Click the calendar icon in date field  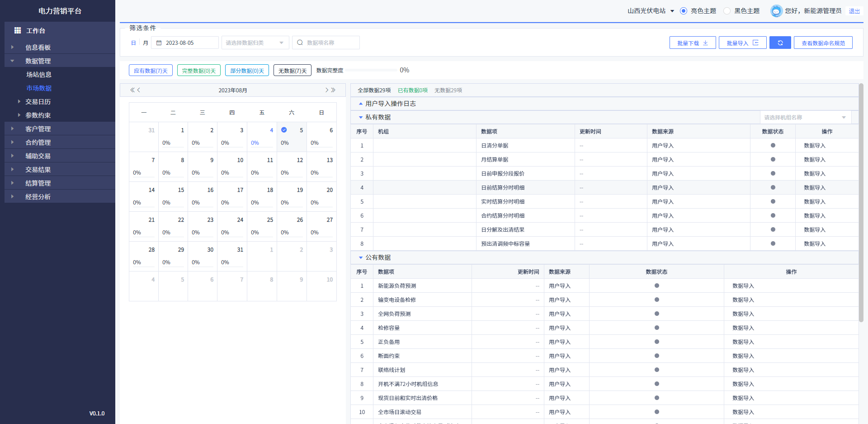click(x=159, y=43)
